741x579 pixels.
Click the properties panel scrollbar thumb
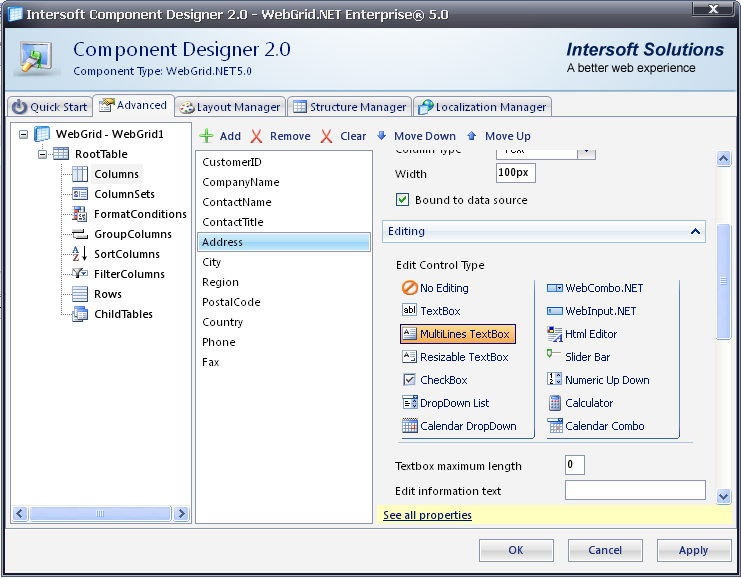point(723,281)
